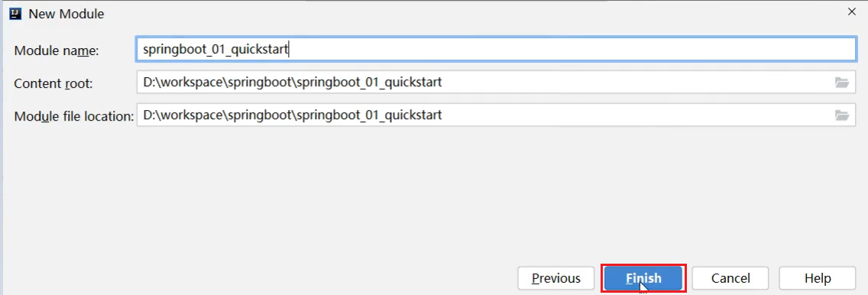Focus the Module name text field
Screen dimensions: 868x295
tap(496, 49)
